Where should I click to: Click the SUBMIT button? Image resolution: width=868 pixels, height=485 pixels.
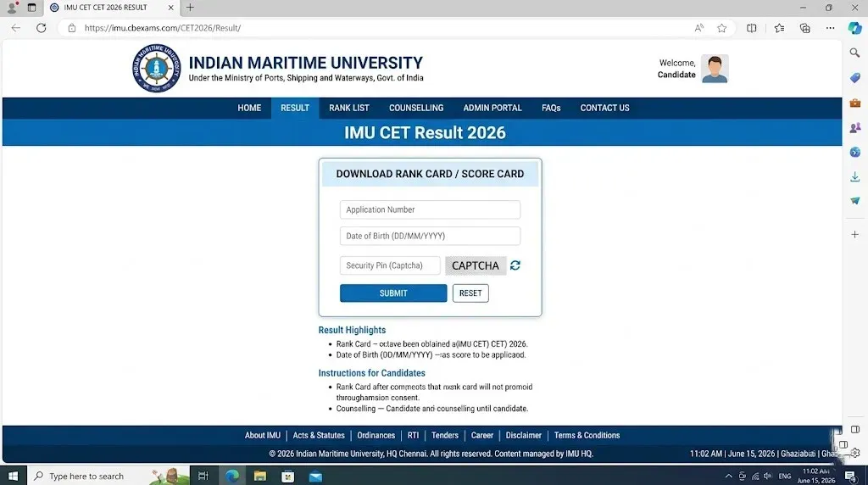click(x=393, y=293)
